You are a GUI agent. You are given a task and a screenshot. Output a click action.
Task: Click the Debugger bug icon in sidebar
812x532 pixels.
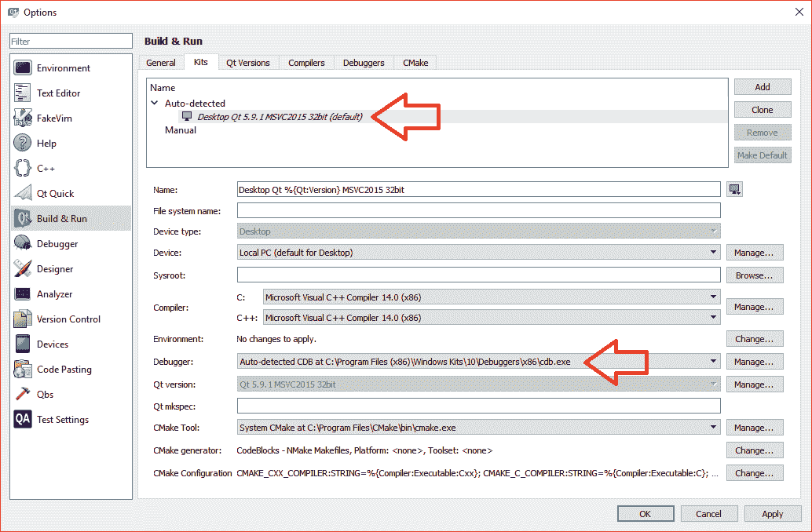(x=23, y=244)
